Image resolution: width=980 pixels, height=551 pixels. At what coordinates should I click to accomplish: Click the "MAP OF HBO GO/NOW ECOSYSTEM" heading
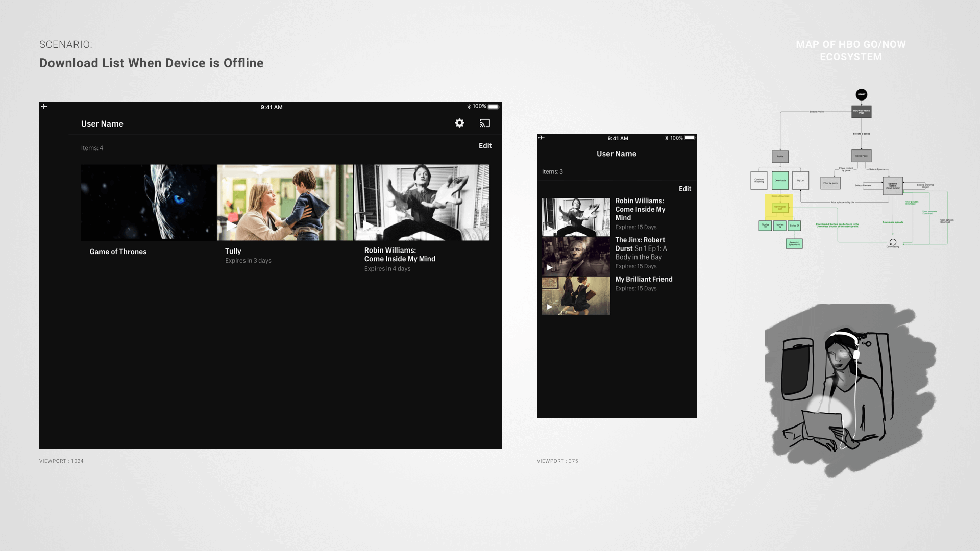pyautogui.click(x=851, y=51)
